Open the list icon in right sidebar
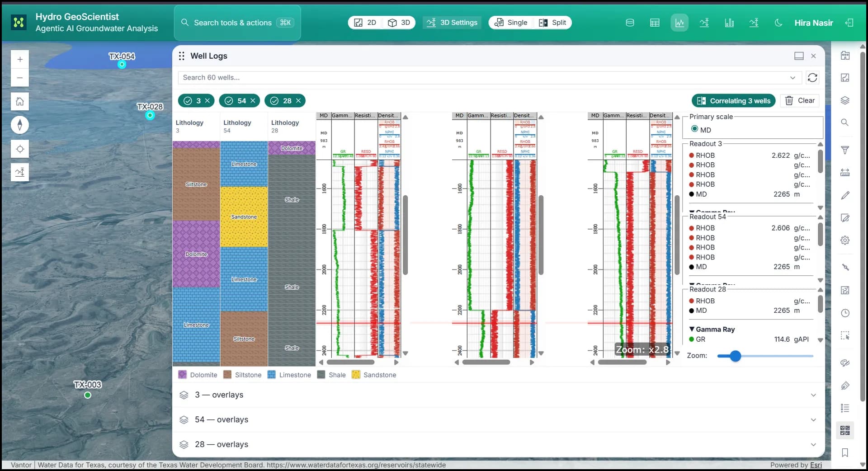This screenshot has height=471, width=868. [x=845, y=408]
